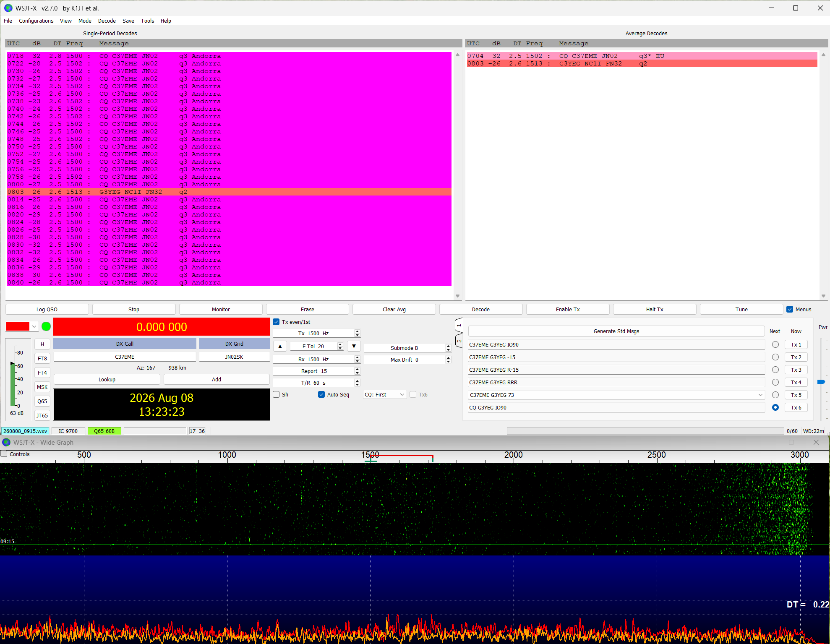Click the 1500 Hz marker on Wide Graph scale

click(x=370, y=455)
